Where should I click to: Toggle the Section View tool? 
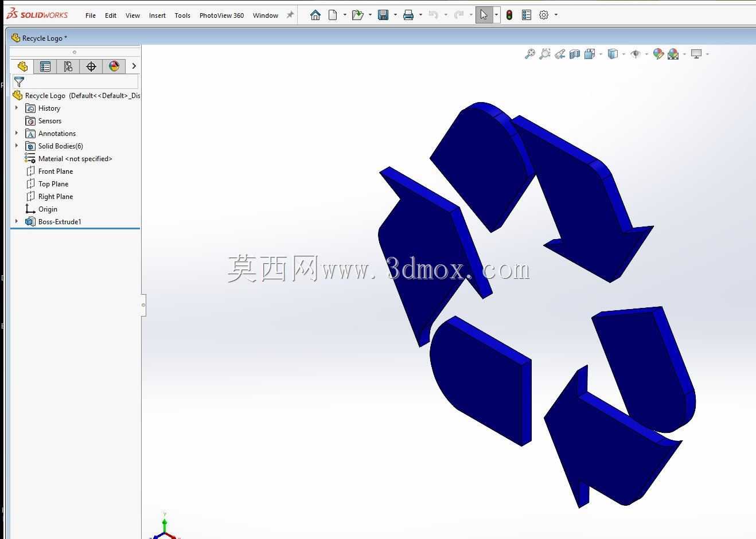[575, 54]
